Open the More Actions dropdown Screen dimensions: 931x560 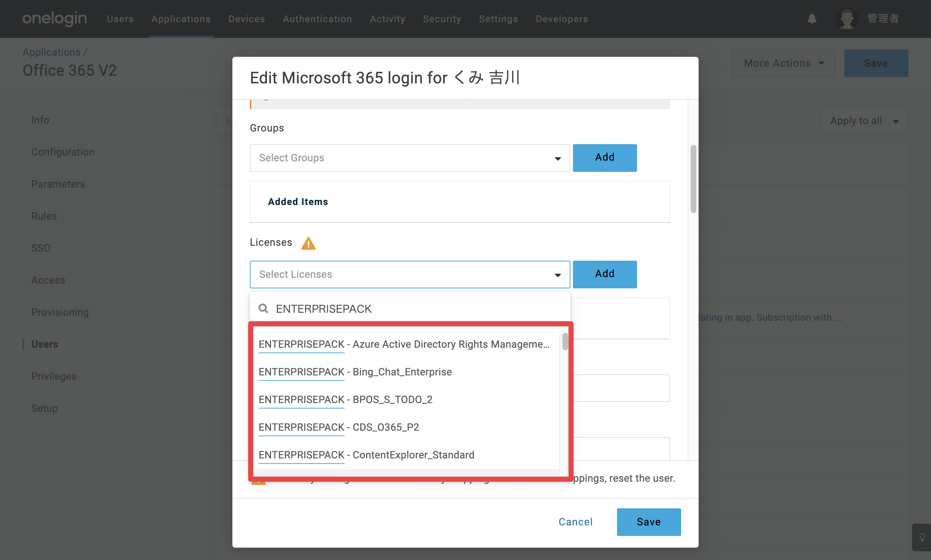point(783,63)
